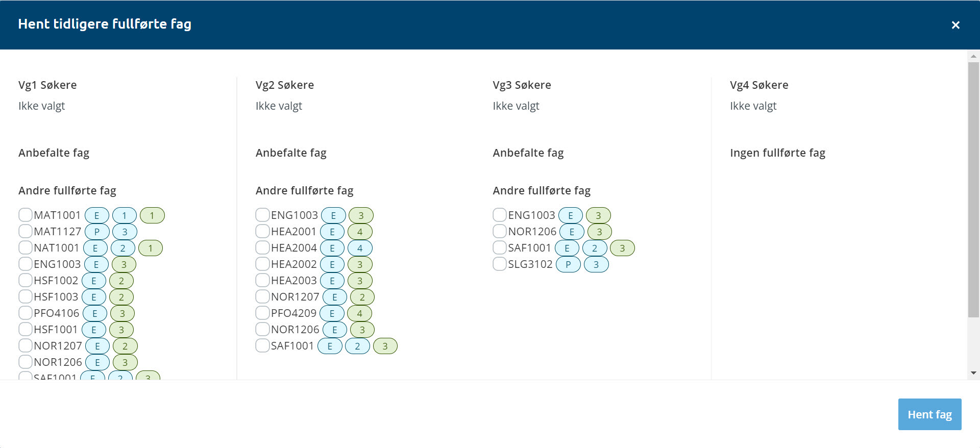Click the blue 2 badge for Vg2 SAF1001
This screenshot has width=980, height=448.
pyautogui.click(x=357, y=346)
